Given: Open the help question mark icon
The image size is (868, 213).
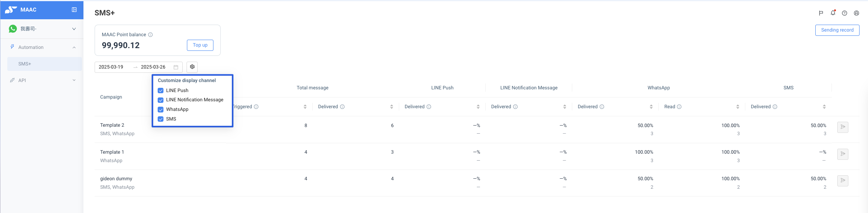Looking at the screenshot, I should 845,13.
